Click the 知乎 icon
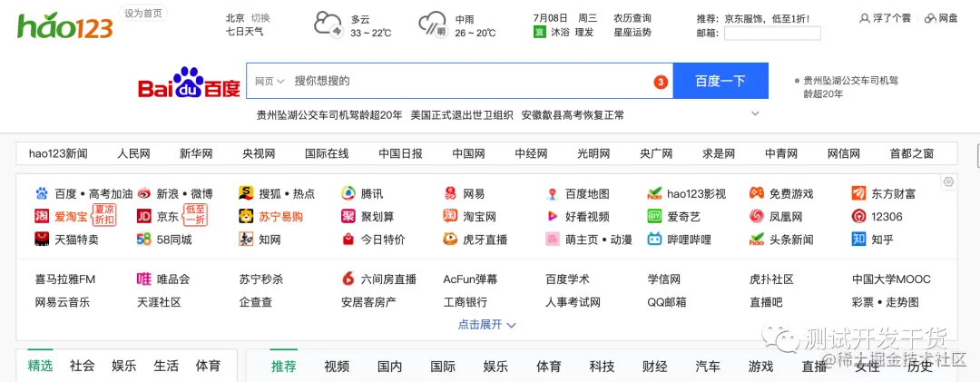Viewport: 980px width, 382px height. coord(858,239)
